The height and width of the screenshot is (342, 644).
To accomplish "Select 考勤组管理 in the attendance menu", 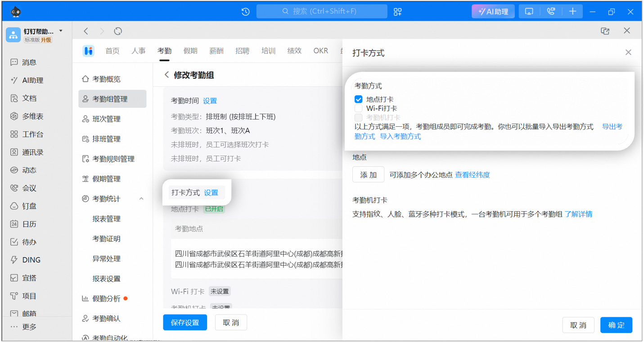I will 113,99.
